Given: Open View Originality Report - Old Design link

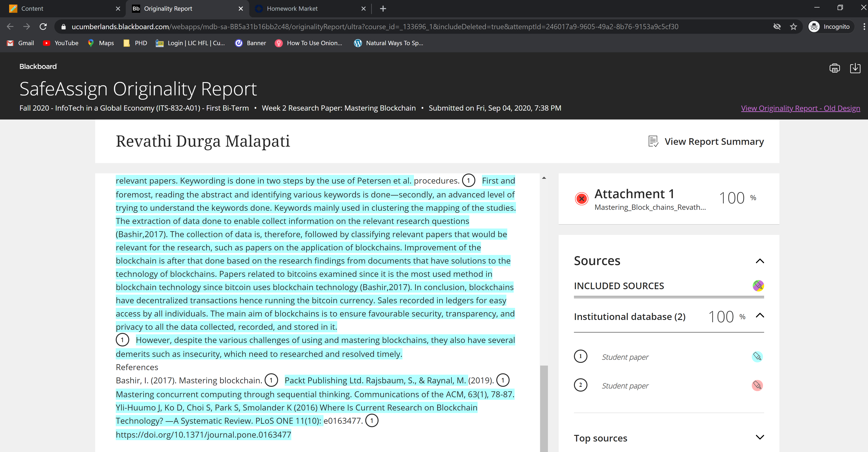Looking at the screenshot, I should coord(800,108).
